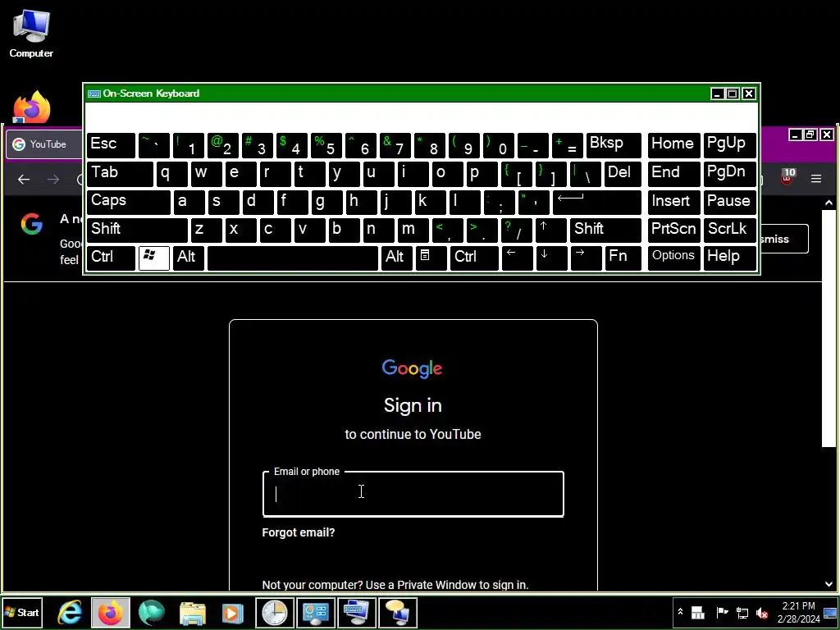This screenshot has width=840, height=630.
Task: Toggle the ScrLk key
Action: [729, 230]
